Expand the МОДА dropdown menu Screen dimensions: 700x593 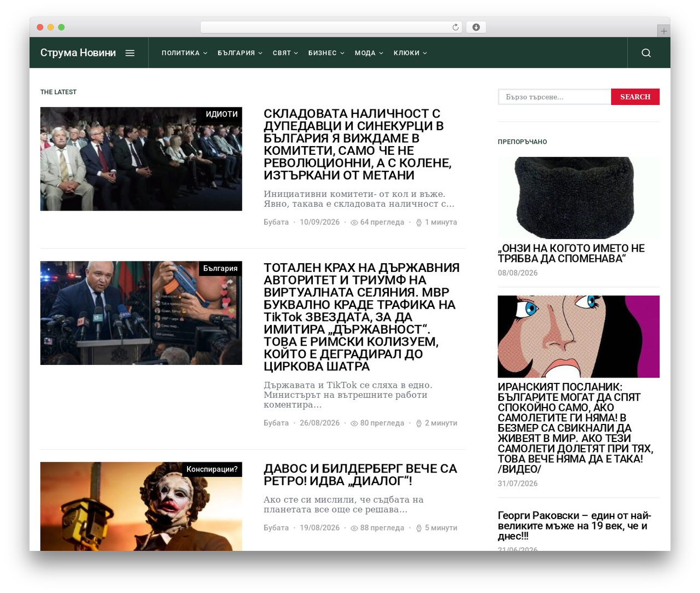[x=369, y=53]
